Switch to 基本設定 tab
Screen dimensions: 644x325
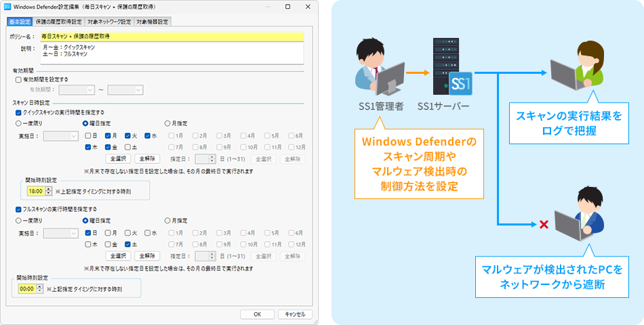pyautogui.click(x=20, y=22)
